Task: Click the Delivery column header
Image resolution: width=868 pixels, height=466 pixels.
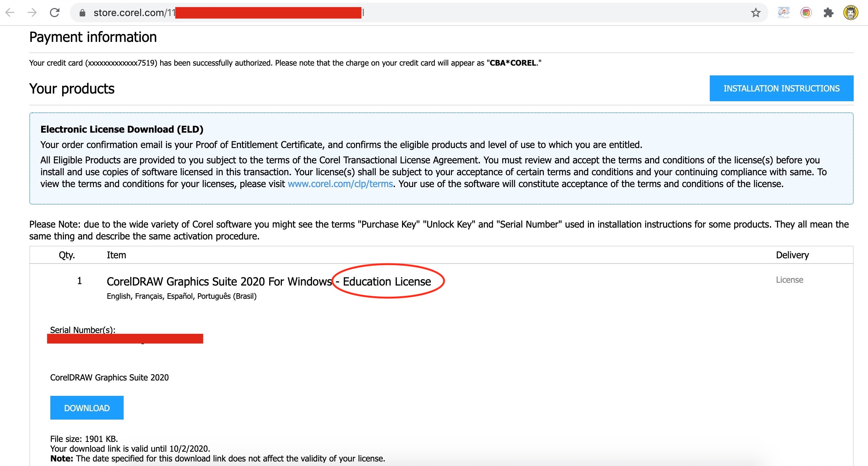Action: tap(792, 255)
